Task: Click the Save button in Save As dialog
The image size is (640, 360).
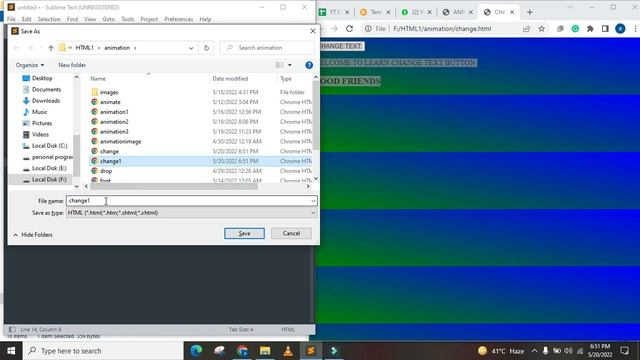Action: [x=244, y=233]
